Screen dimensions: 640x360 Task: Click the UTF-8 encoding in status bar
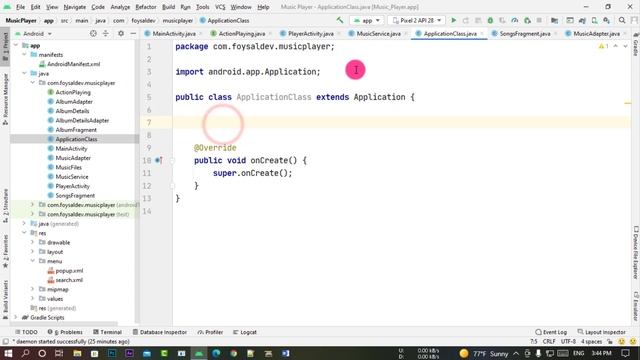568,342
